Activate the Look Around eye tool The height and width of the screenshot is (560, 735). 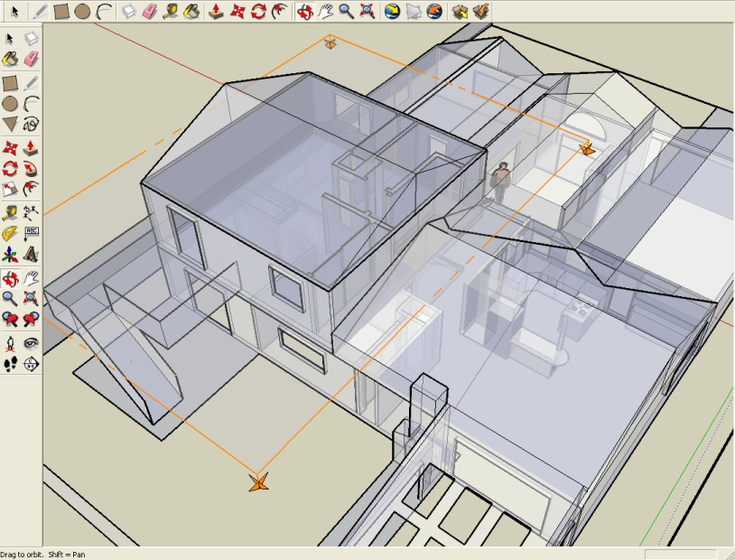coord(32,343)
